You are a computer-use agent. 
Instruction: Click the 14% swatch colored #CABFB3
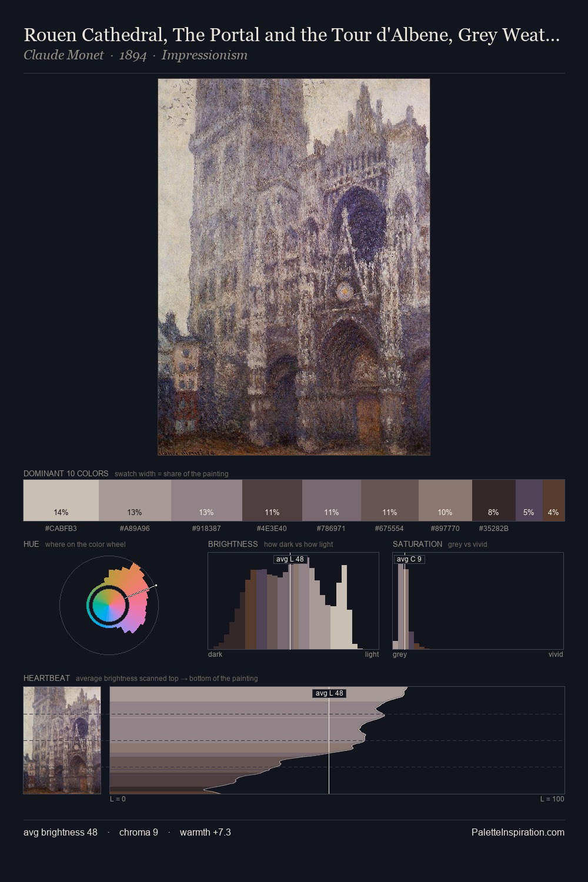pyautogui.click(x=61, y=500)
